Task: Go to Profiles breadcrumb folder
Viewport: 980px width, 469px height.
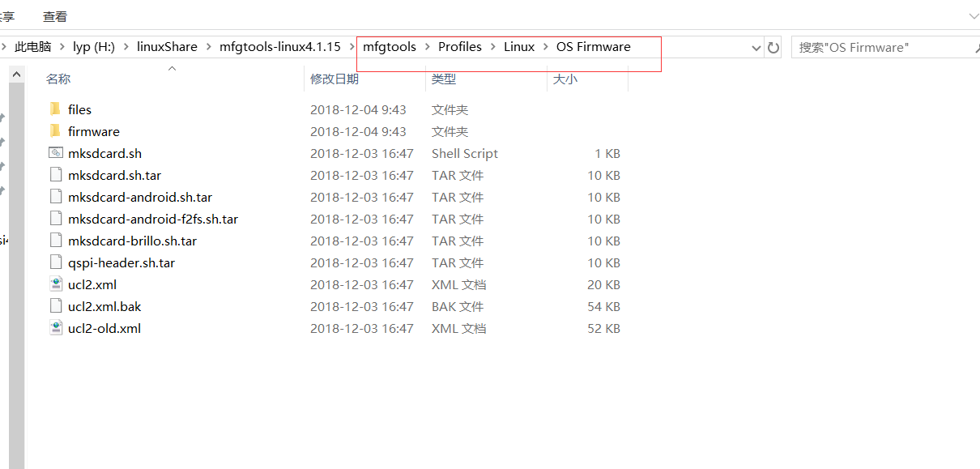Action: 460,47
